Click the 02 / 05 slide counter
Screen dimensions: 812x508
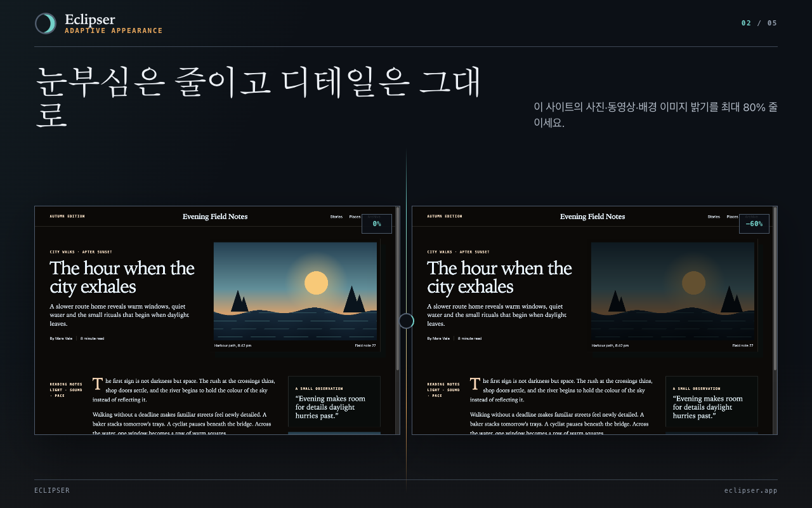pos(759,23)
